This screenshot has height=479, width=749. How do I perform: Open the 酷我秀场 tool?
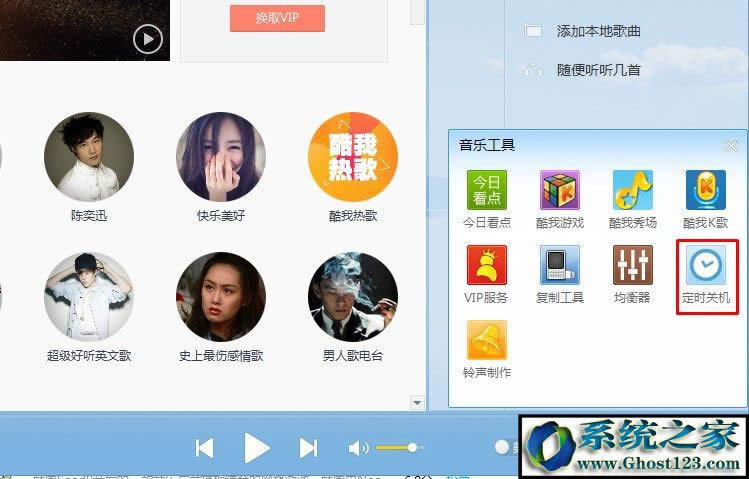point(632,190)
